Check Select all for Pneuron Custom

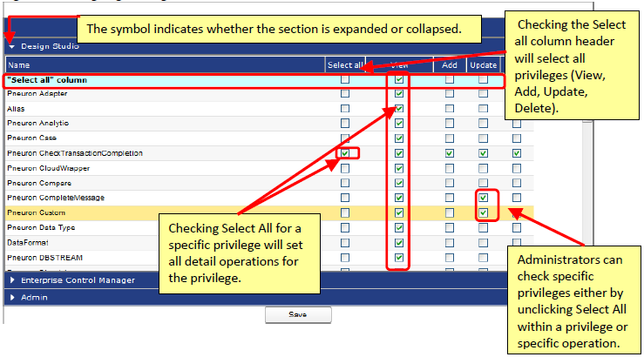pyautogui.click(x=345, y=212)
